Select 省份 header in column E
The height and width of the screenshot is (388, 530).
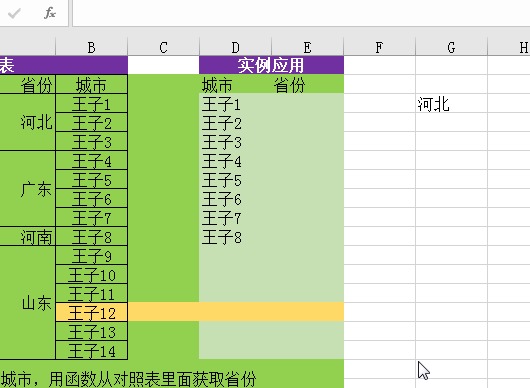(308, 84)
